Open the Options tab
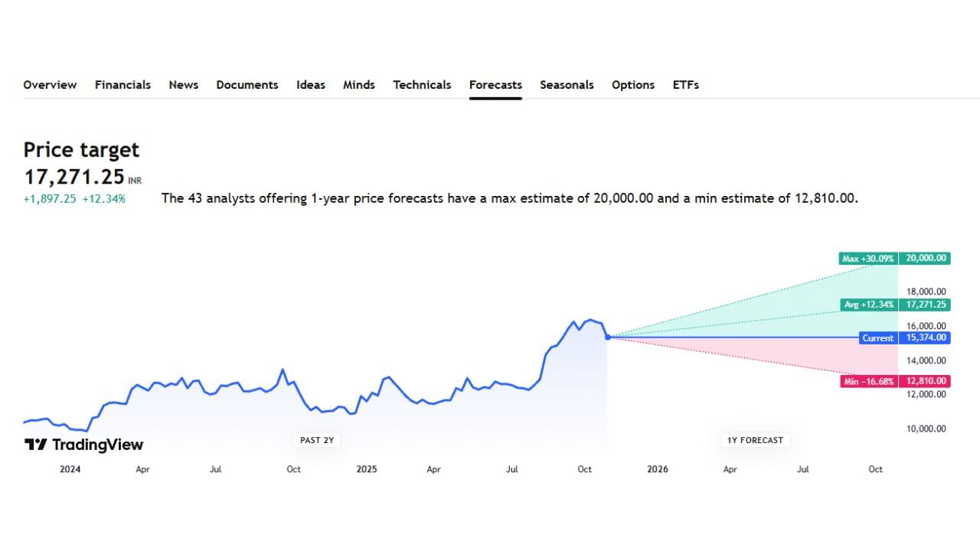Image resolution: width=980 pixels, height=551 pixels. pos(632,85)
